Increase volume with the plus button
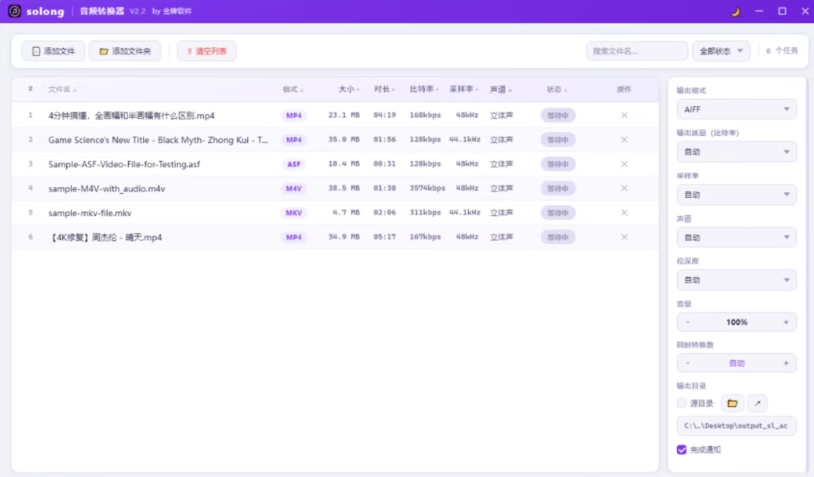 [786, 322]
